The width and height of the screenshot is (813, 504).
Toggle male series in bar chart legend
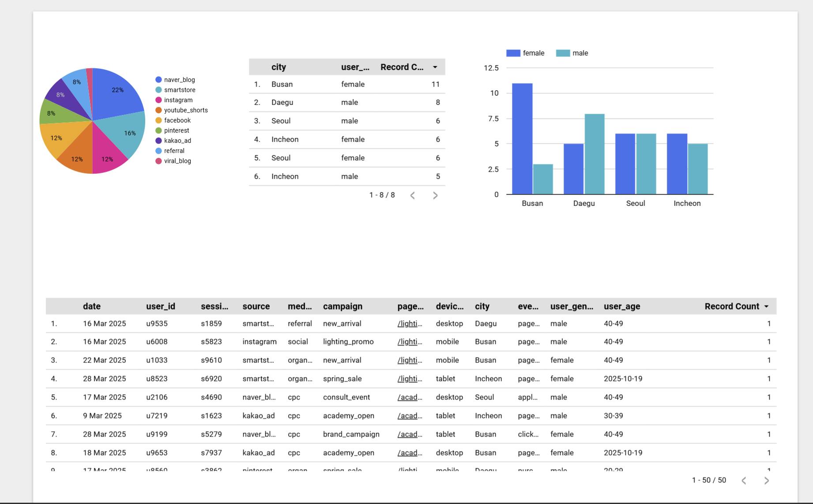pos(572,53)
